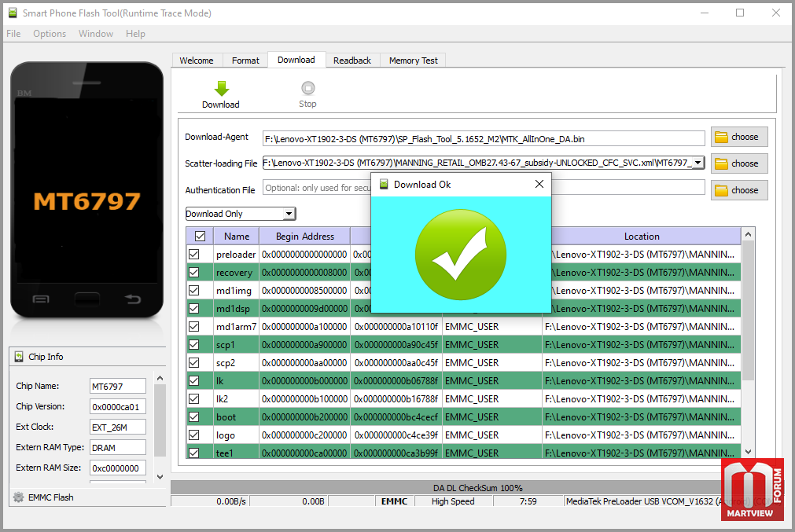Open the Options menu
This screenshot has width=795, height=532.
(x=50, y=34)
